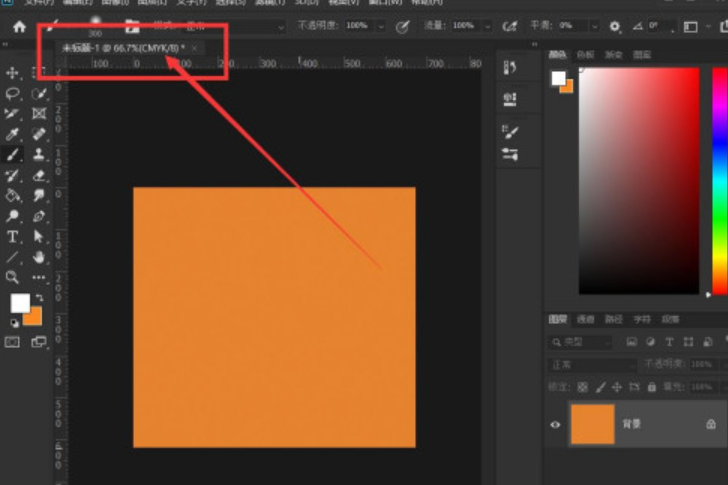728x485 pixels.
Task: Open the Properties panel icon
Action: (510, 99)
